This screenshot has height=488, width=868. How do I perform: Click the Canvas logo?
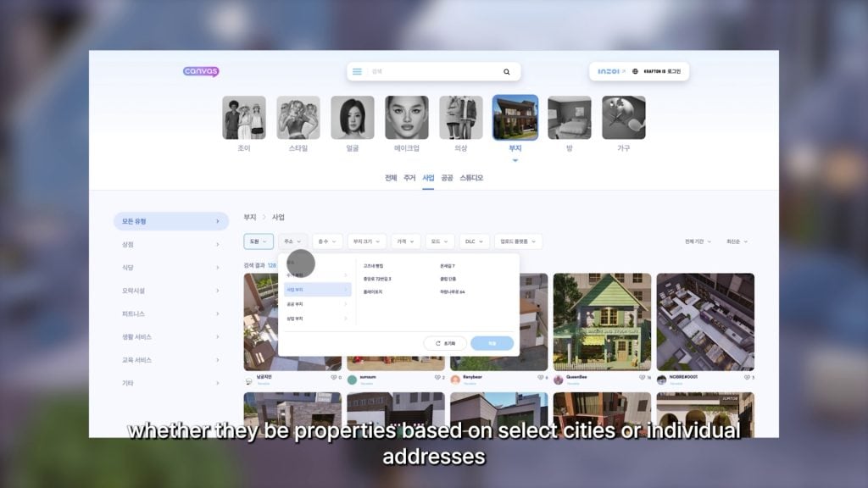[x=201, y=72]
